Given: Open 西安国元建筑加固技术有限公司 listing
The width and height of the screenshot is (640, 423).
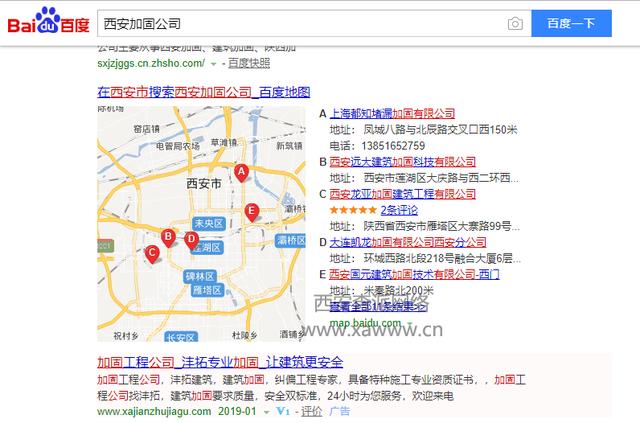Looking at the screenshot, I should (414, 274).
